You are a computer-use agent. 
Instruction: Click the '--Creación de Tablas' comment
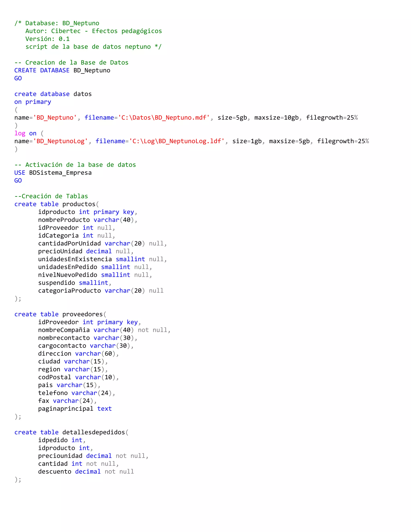click(51, 196)
